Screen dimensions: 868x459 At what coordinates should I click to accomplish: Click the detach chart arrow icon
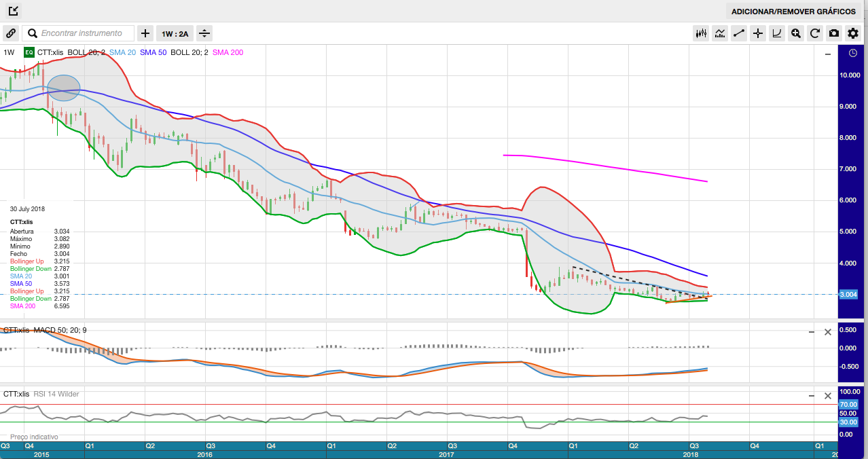14,11
